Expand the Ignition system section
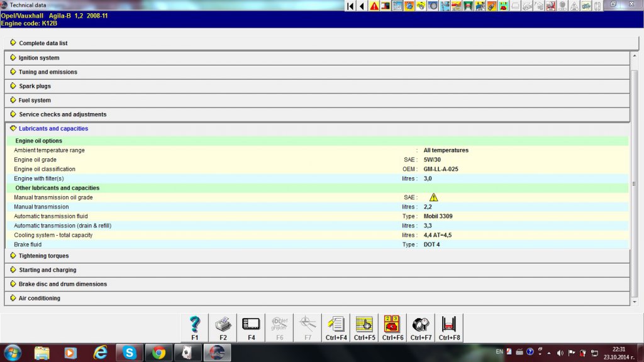The image size is (644, 362). [39, 58]
